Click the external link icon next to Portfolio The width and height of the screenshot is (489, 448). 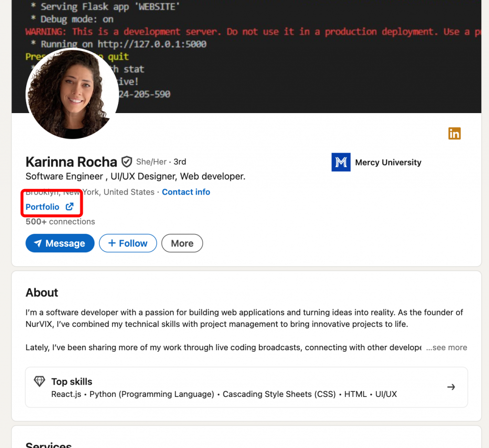(70, 207)
